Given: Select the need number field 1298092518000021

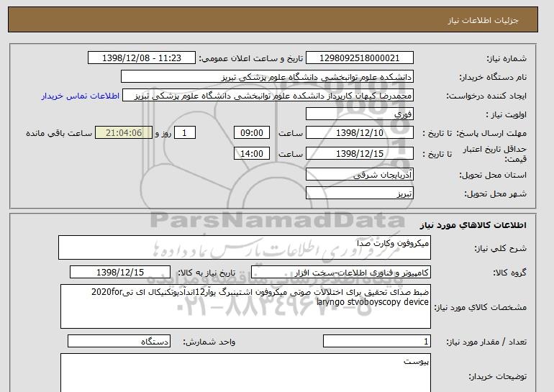Looking at the screenshot, I should click(359, 58).
